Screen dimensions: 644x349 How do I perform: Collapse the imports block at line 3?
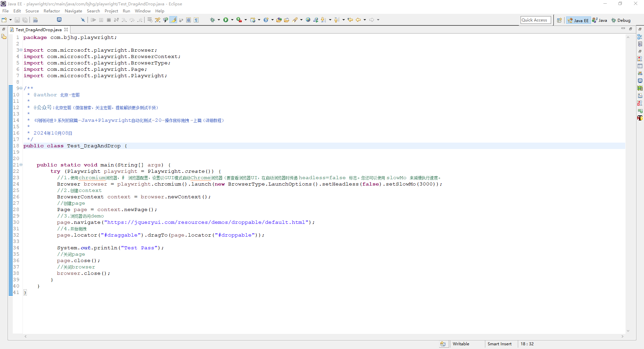click(21, 50)
